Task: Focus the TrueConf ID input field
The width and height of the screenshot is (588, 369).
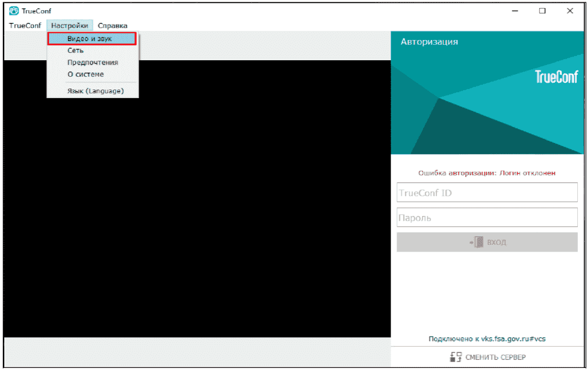Action: pos(487,192)
